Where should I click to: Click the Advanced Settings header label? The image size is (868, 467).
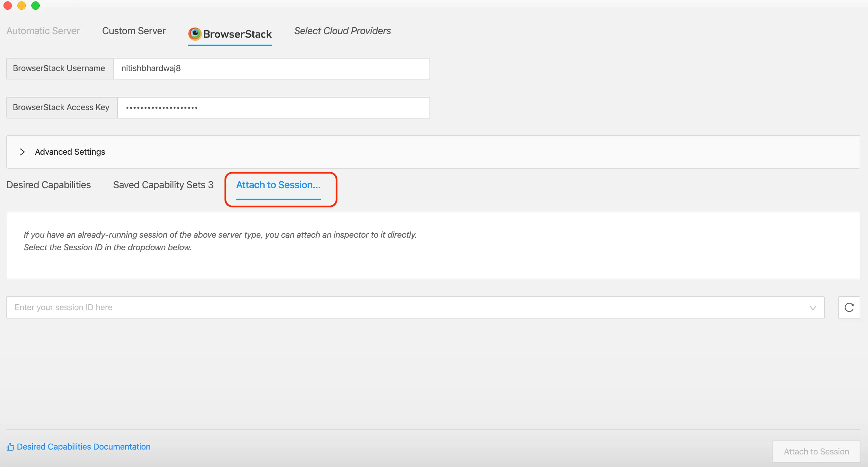(70, 152)
